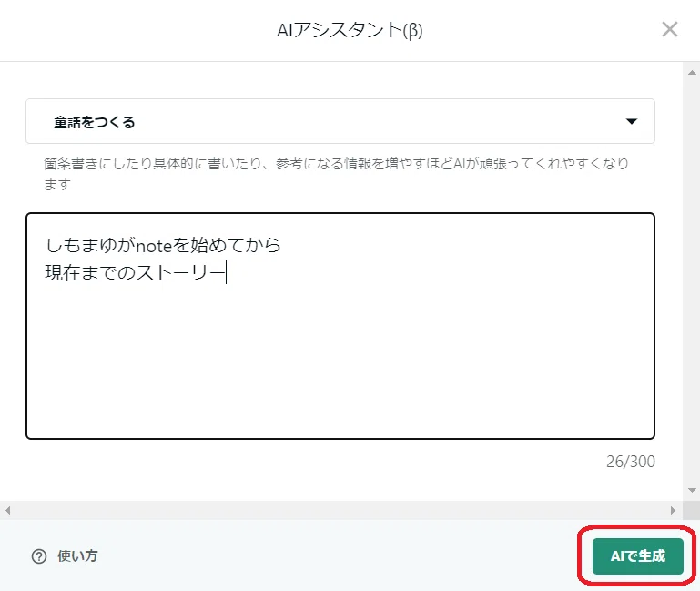Click the 26/300 character counter
Viewport: 700px width, 591px height.
(x=630, y=462)
